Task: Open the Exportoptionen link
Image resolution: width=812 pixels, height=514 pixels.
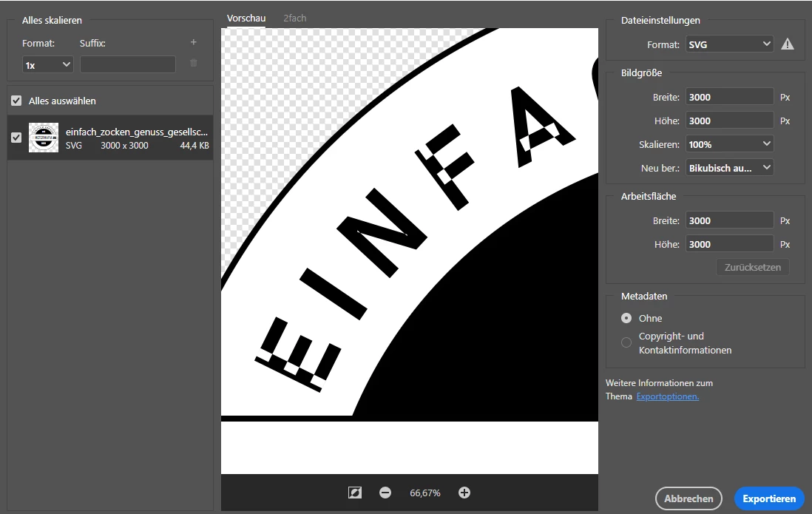Action: coord(668,396)
